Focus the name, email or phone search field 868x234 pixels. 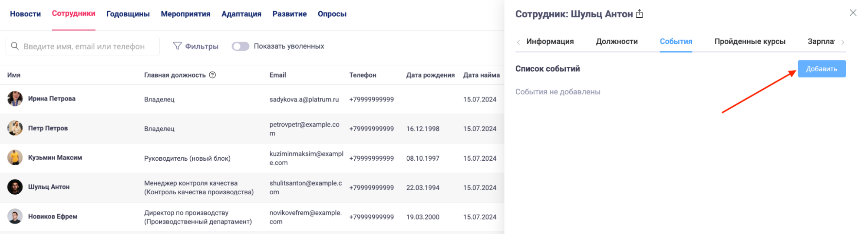point(83,46)
